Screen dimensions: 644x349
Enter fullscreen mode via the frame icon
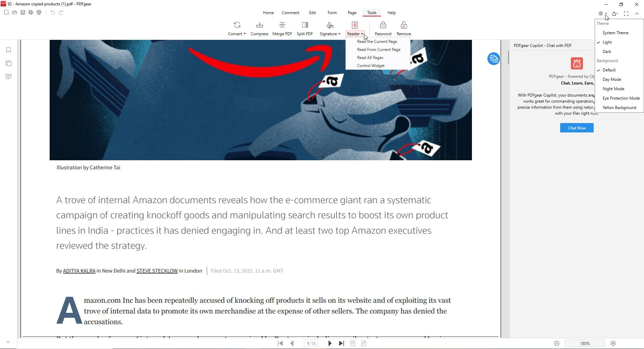point(626,14)
